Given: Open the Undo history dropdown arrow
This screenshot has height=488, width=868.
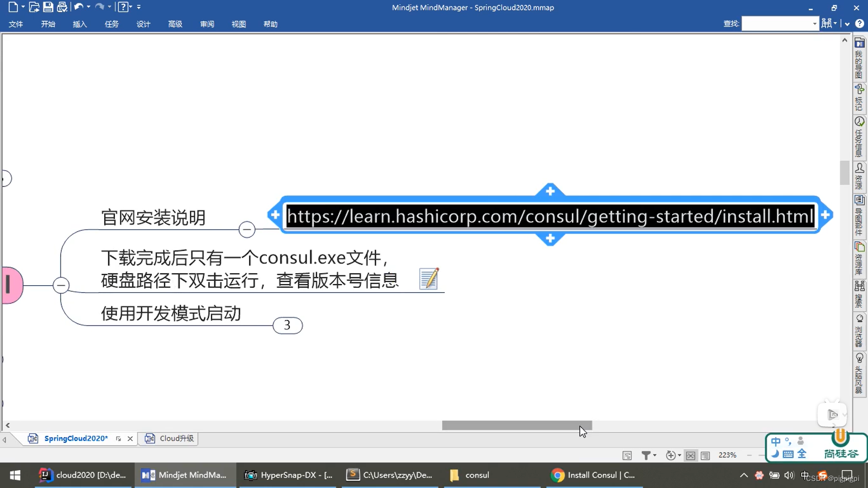Looking at the screenshot, I should pos(88,7).
